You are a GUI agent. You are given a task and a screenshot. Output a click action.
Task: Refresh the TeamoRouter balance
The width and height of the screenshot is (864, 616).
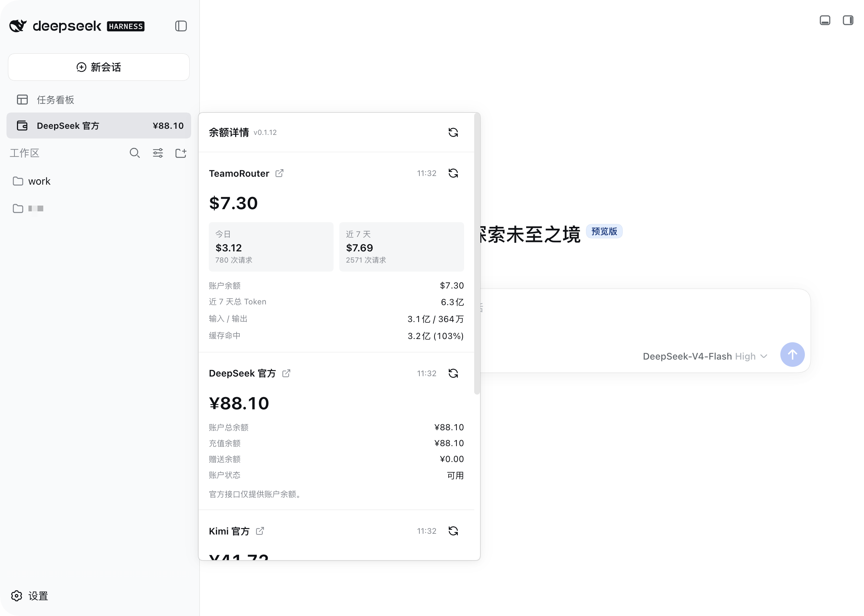click(x=453, y=173)
